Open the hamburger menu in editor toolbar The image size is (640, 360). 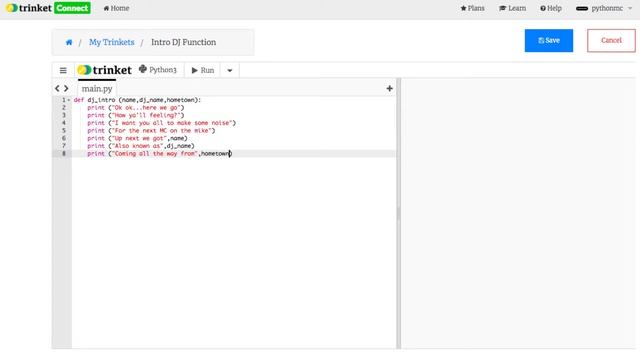click(x=63, y=70)
